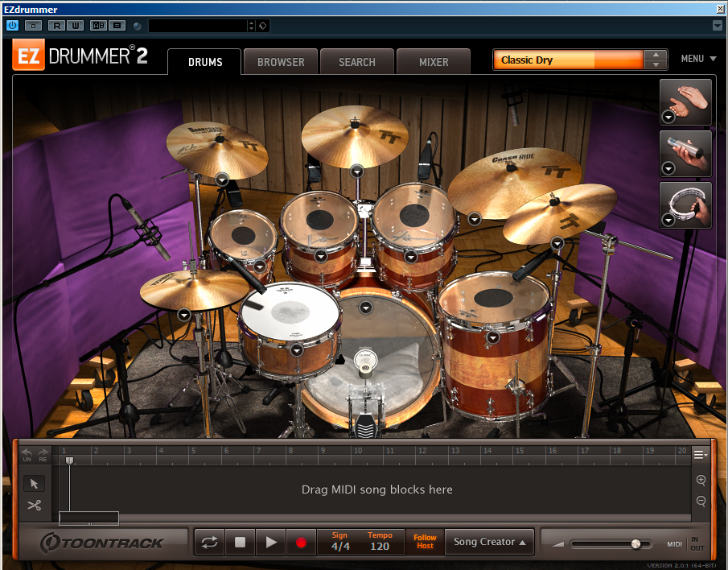Image resolution: width=728 pixels, height=570 pixels.
Task: Open right rack tom options arrow
Action: pos(410,256)
